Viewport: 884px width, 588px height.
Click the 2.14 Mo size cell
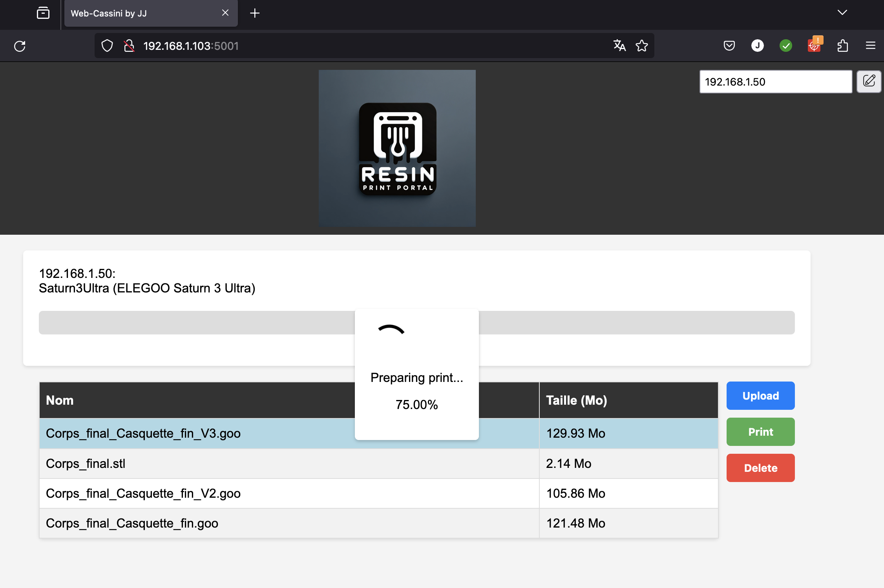pyautogui.click(x=628, y=464)
